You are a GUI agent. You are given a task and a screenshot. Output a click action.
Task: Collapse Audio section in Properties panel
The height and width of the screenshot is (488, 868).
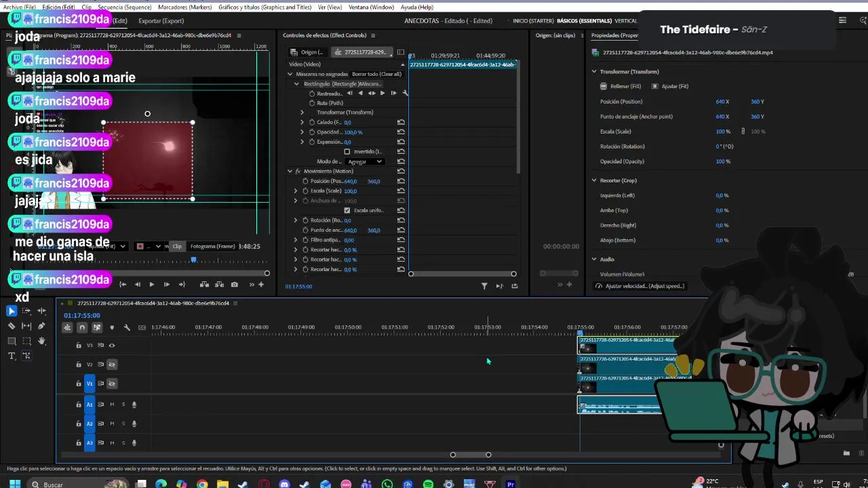tap(594, 259)
